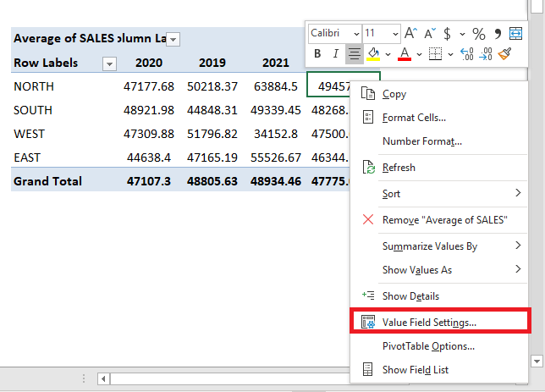Open the font size 11 dropdown
Viewport: 545px width, 392px height.
click(395, 34)
